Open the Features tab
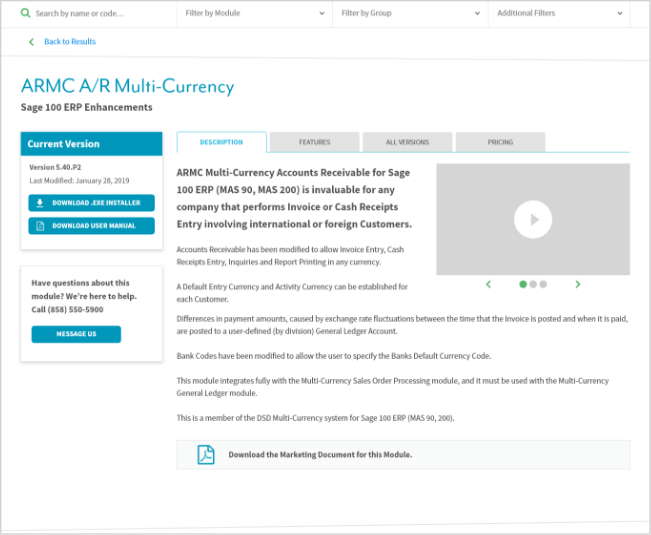The width and height of the screenshot is (651, 535). tap(314, 142)
